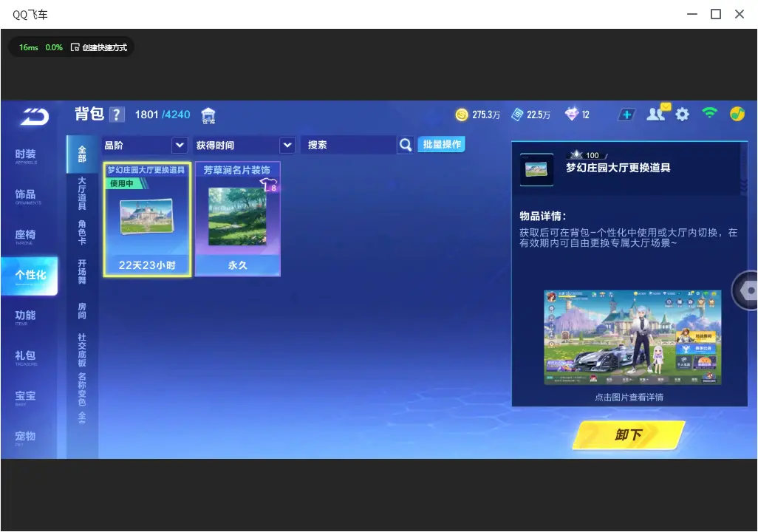This screenshot has height=532, width=758.
Task: Click the back logo icon
Action: coord(34,116)
